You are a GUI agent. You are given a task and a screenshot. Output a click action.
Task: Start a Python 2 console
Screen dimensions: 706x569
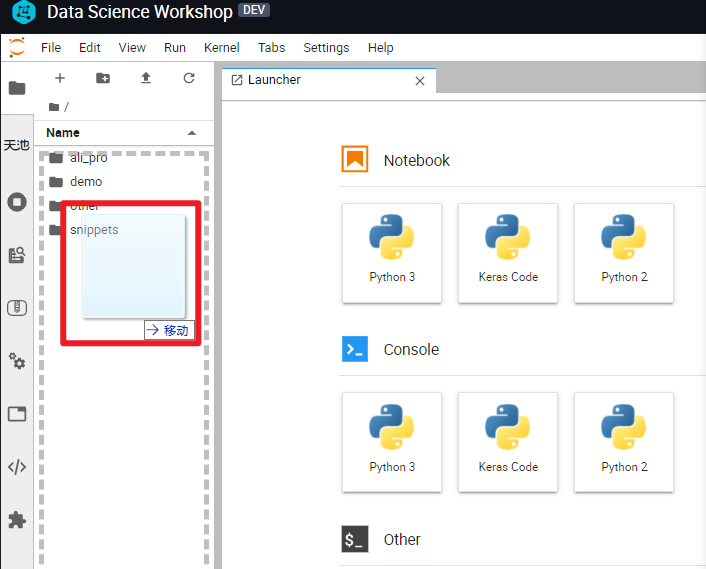pyautogui.click(x=624, y=442)
